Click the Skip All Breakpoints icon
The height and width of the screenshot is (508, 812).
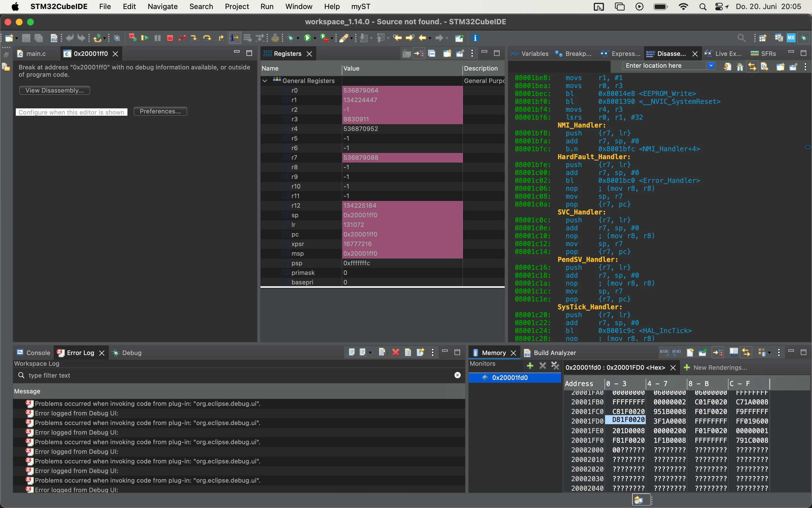coord(117,38)
